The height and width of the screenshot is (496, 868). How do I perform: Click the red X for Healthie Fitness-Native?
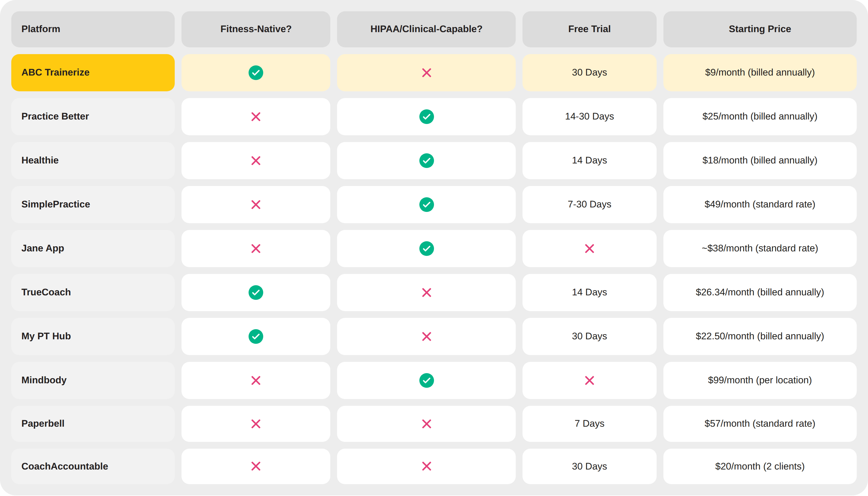click(x=256, y=160)
